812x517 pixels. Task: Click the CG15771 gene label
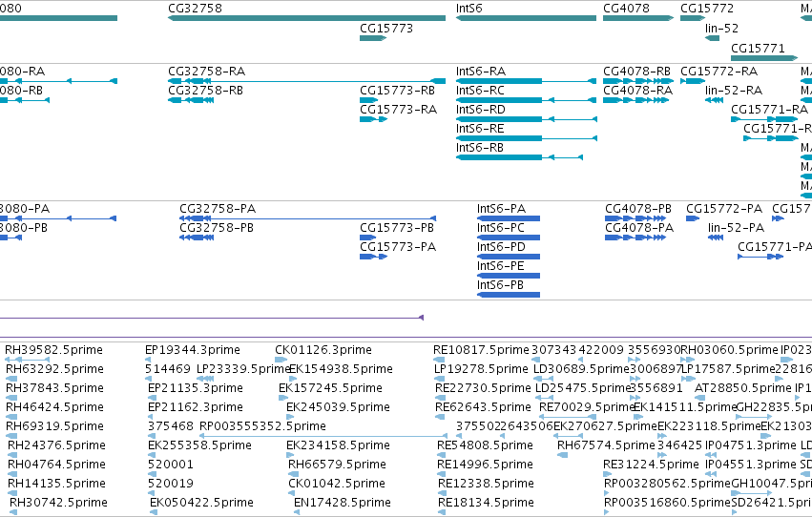coord(758,49)
